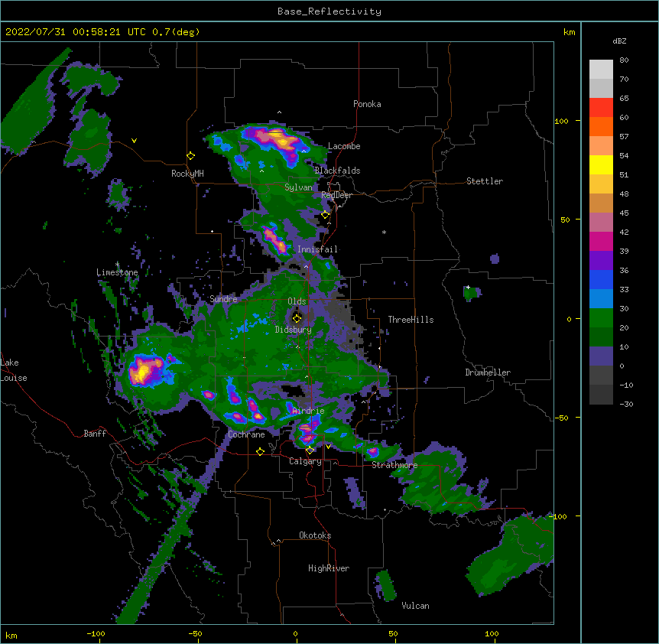Click the Airdrie label
This screenshot has width=659, height=644.
(309, 411)
